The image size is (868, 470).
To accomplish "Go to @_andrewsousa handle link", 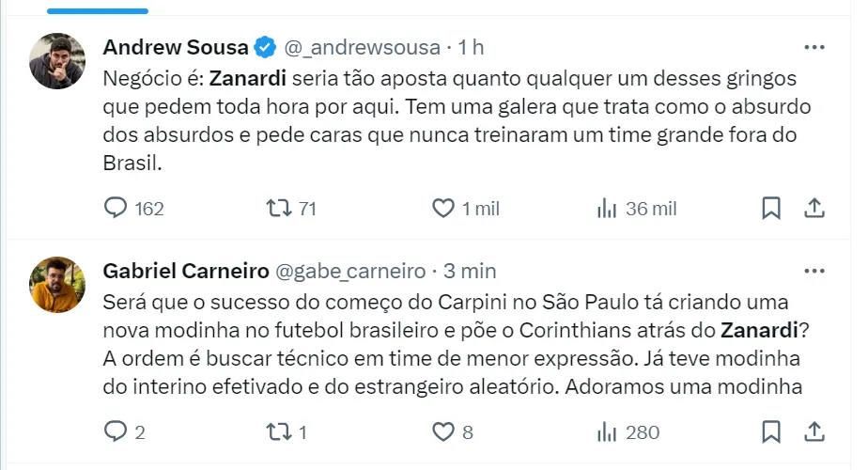I will [x=362, y=46].
